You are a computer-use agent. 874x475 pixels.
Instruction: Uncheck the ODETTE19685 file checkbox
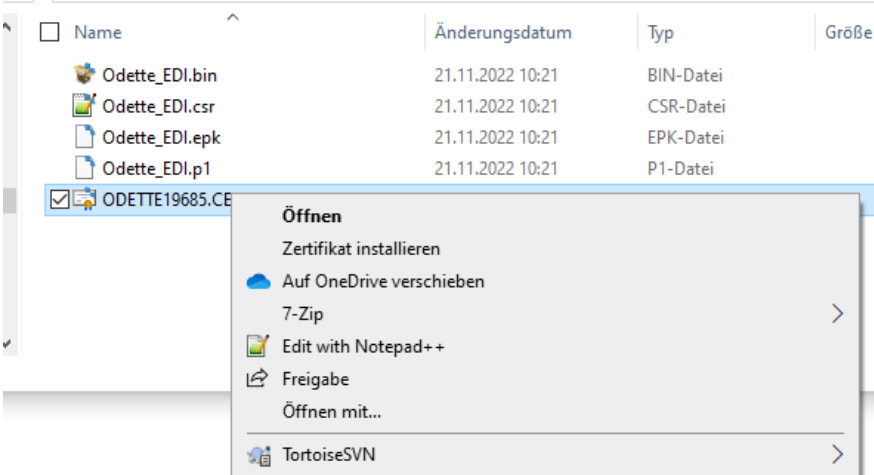tap(60, 200)
